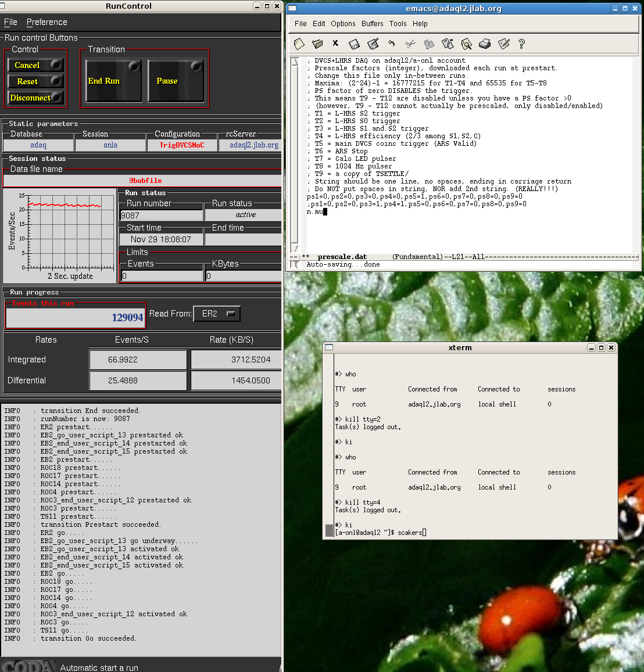This screenshot has width=644, height=672.
Task: Pause the active run
Action: pos(176,81)
